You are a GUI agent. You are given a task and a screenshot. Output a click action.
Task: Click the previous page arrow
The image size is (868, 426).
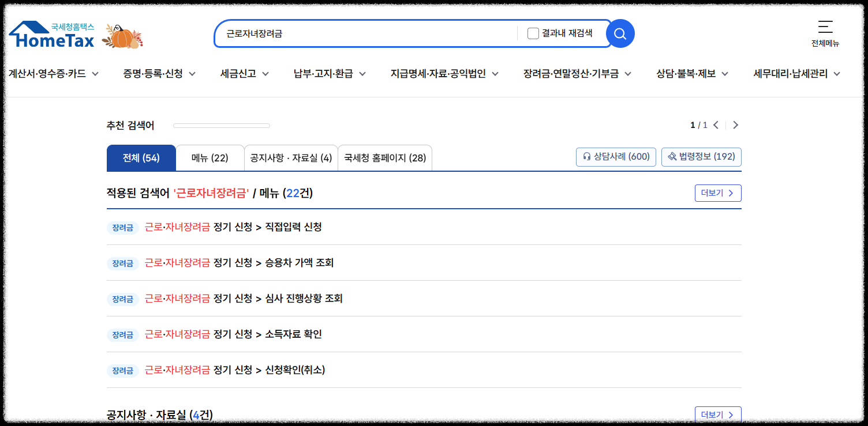(716, 125)
